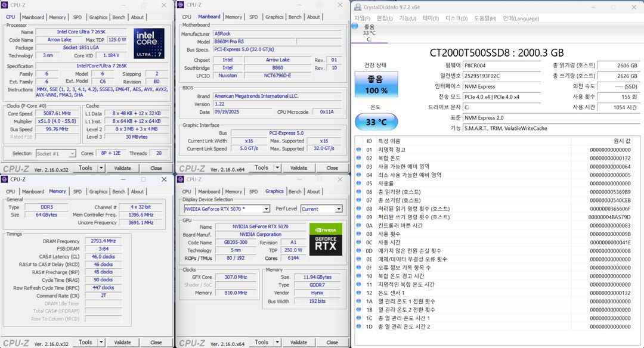Open Socket #1 selection dropdown

(x=72, y=154)
